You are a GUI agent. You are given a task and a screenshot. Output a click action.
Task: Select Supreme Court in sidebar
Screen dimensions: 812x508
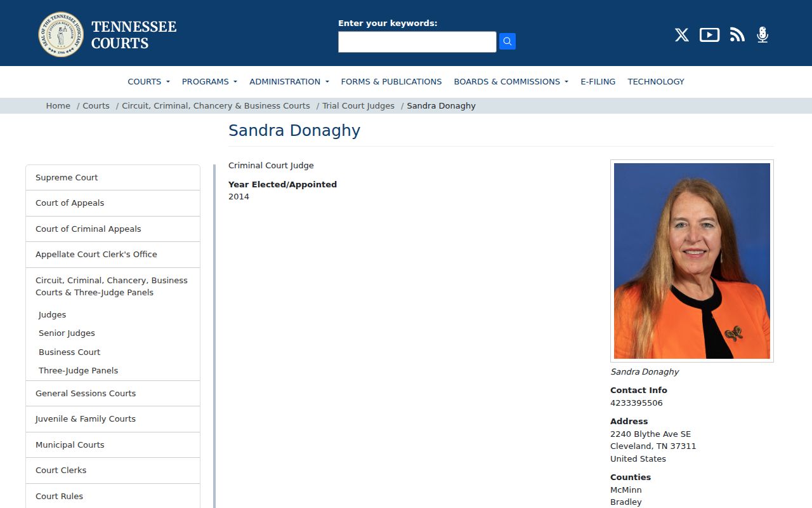coord(113,178)
